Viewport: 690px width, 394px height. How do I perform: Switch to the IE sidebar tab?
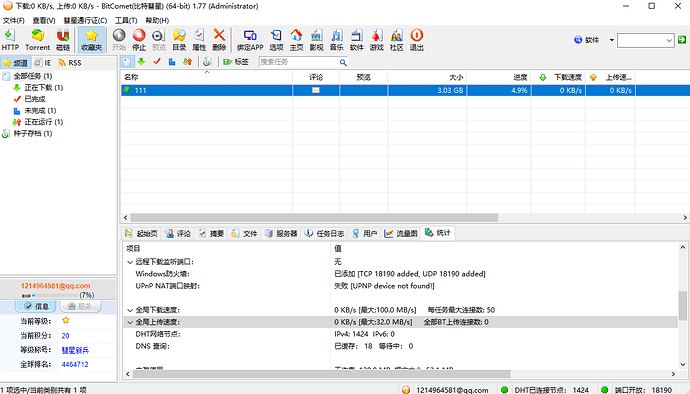[x=42, y=63]
